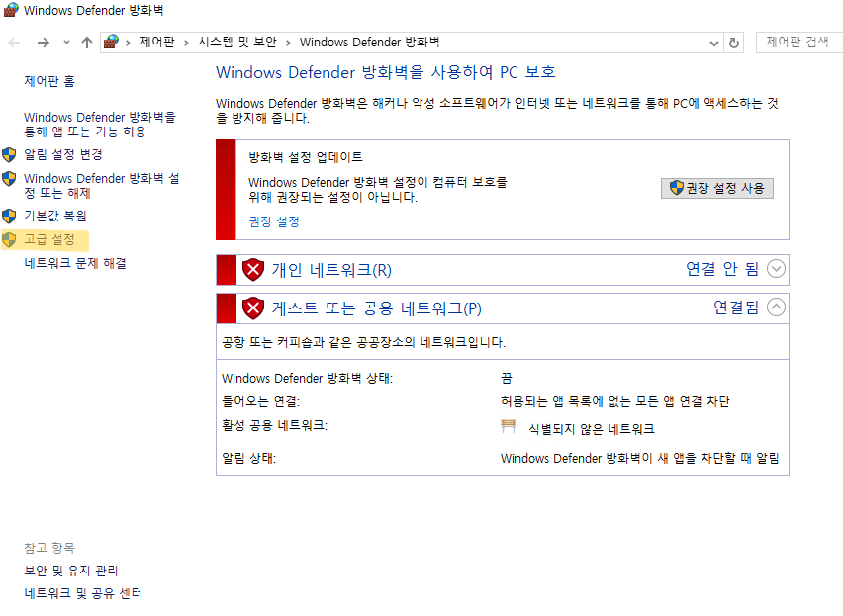Image resolution: width=843 pixels, height=616 pixels.
Task: Click the shield icon beside 기본값 복원
Action: 9,217
